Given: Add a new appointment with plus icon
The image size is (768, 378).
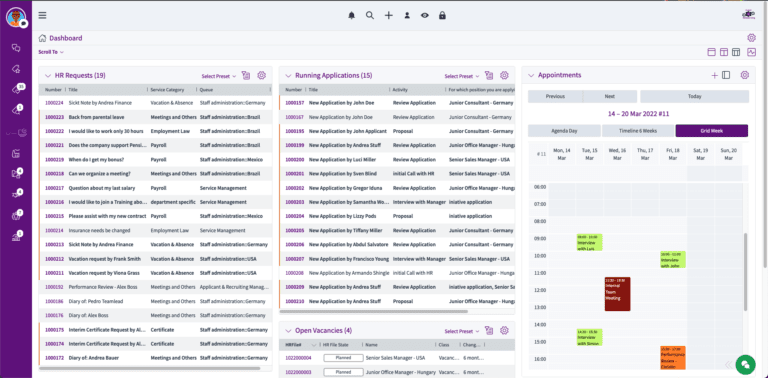Looking at the screenshot, I should pos(715,75).
